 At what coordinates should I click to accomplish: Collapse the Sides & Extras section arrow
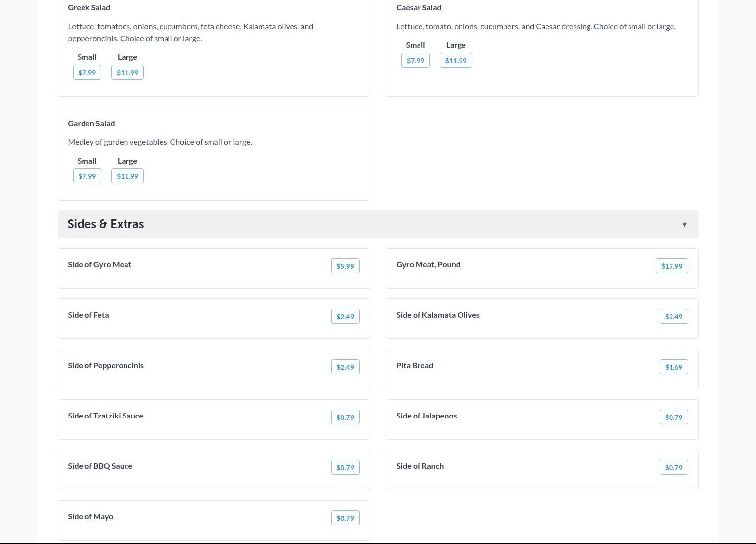click(684, 225)
